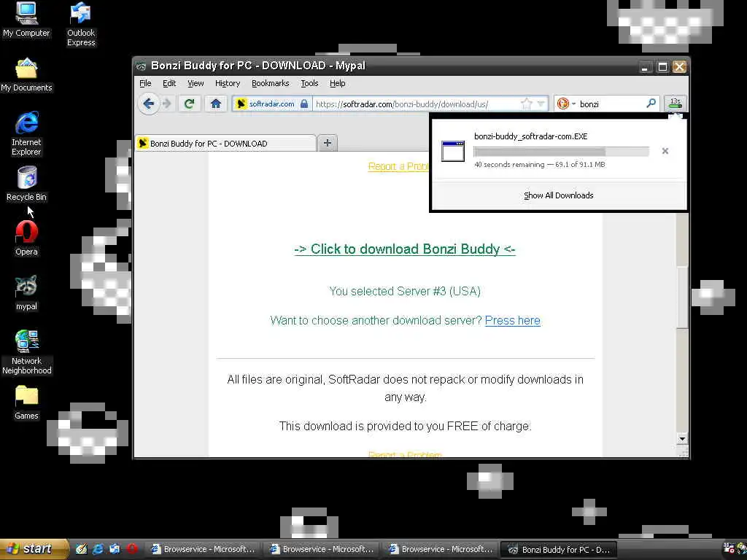Click the system tray icons
This screenshot has height=560, width=747.
pyautogui.click(x=735, y=549)
